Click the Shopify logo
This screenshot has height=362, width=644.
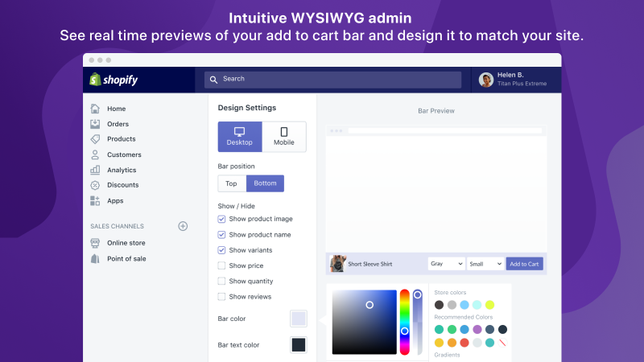pyautogui.click(x=114, y=80)
